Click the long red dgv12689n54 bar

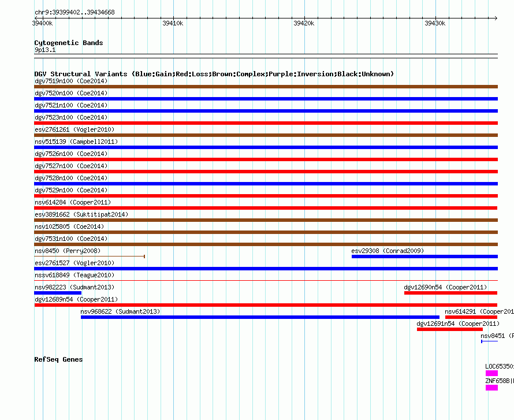tap(266, 305)
